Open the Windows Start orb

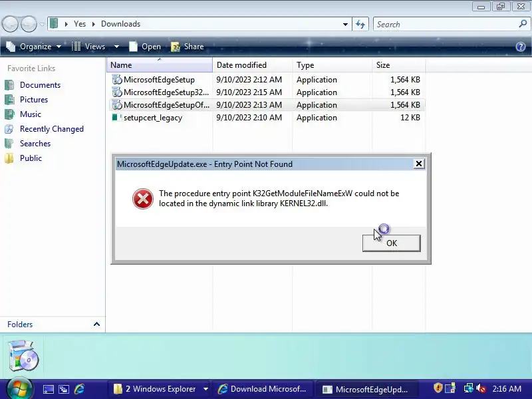[x=19, y=388]
